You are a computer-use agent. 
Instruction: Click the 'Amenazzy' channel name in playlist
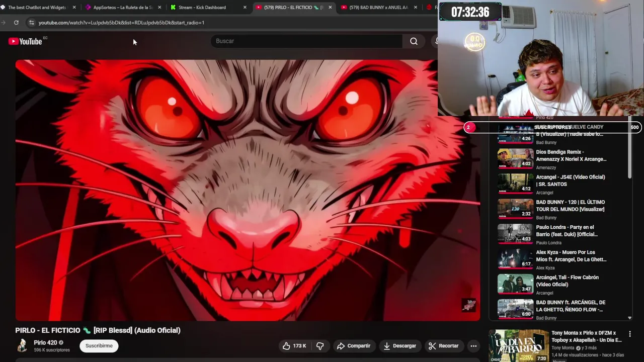[x=546, y=167]
